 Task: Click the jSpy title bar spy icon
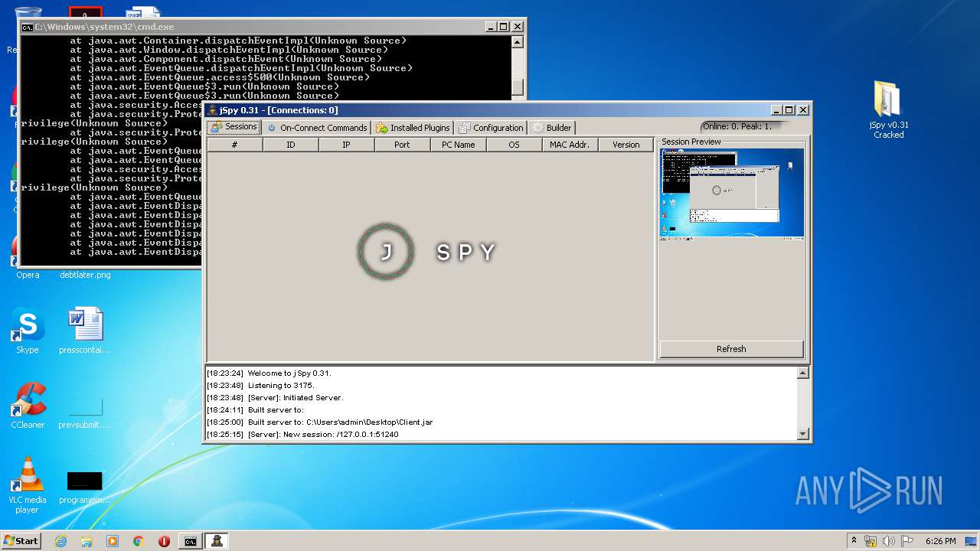(212, 110)
